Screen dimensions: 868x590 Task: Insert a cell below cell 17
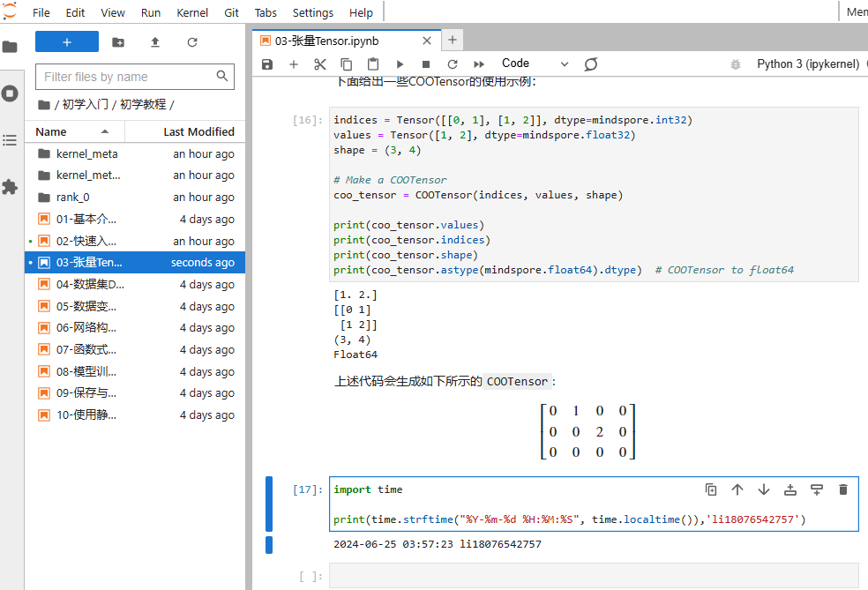817,489
